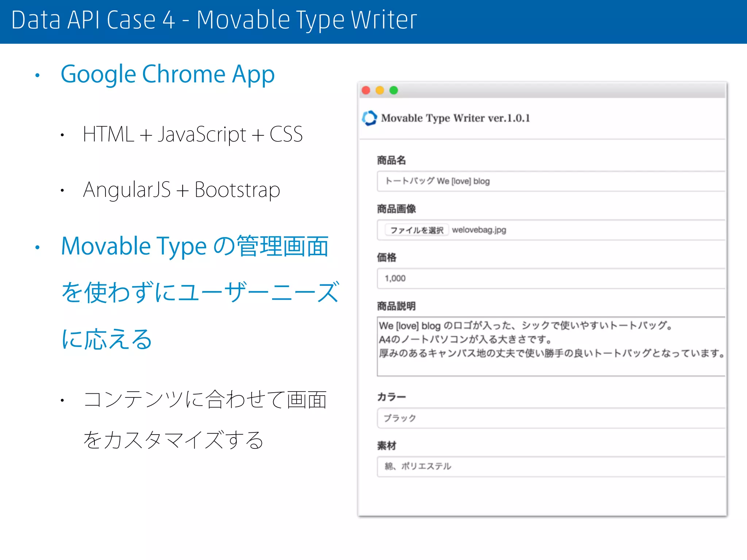Focus the 素材 field with 綿、ポリエステル
This screenshot has width=747, height=560.
point(551,466)
